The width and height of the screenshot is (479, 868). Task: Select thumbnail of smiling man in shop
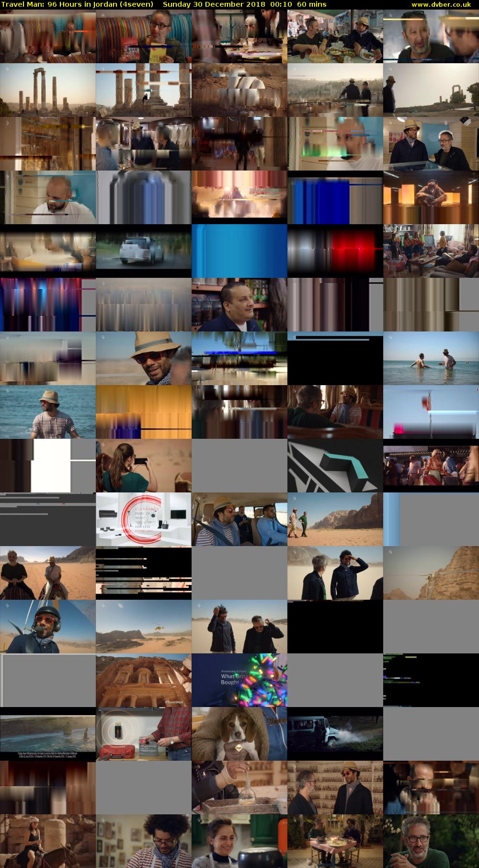[x=239, y=305]
